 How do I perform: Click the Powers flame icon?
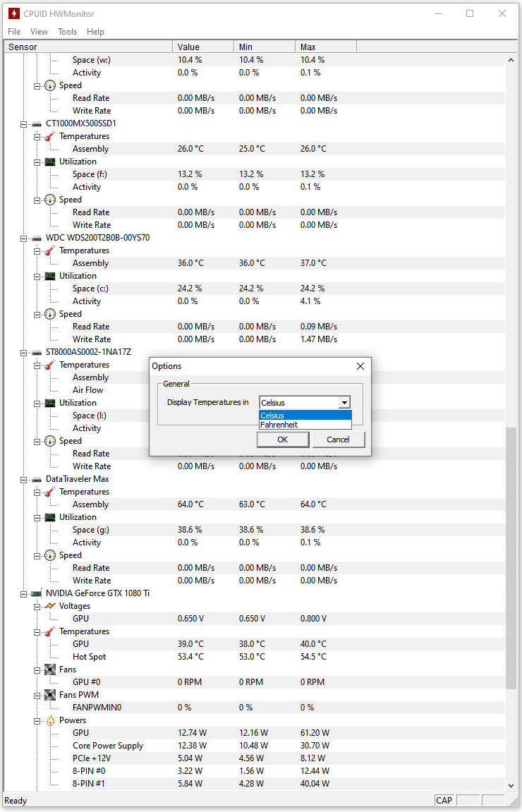49,720
